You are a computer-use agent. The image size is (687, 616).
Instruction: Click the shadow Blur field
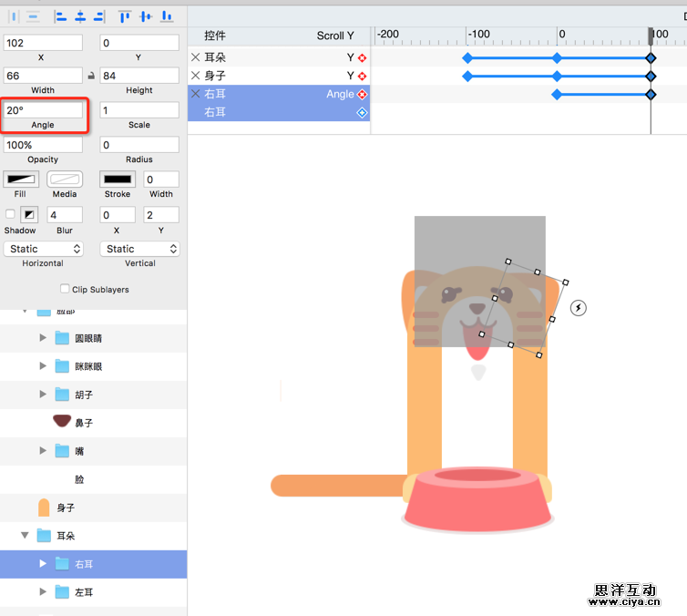[65, 215]
